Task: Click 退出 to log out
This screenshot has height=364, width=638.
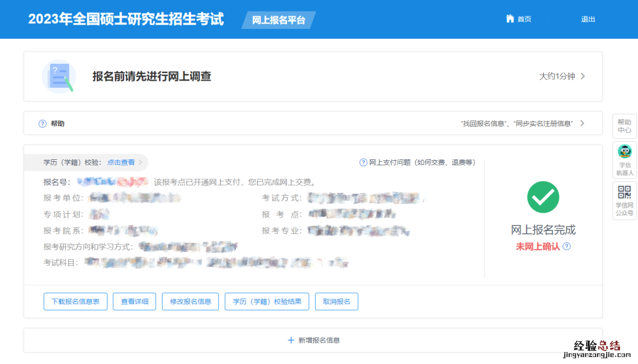Action: [x=588, y=19]
